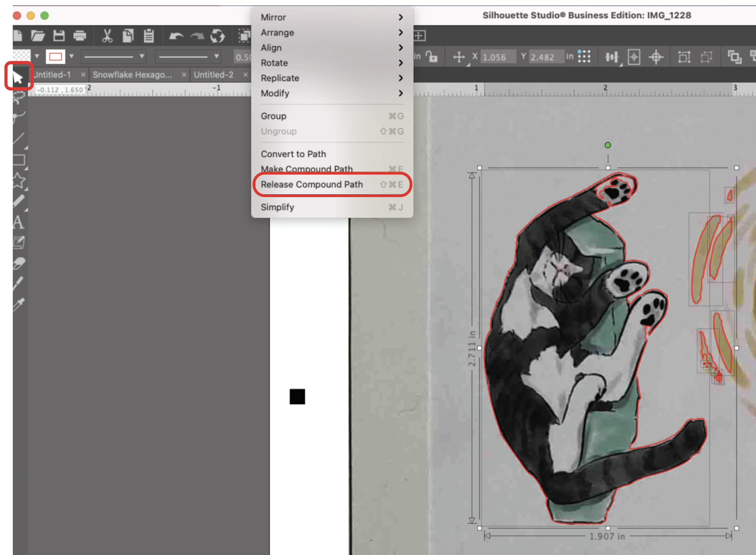Choose Release Compound Path

pos(332,185)
